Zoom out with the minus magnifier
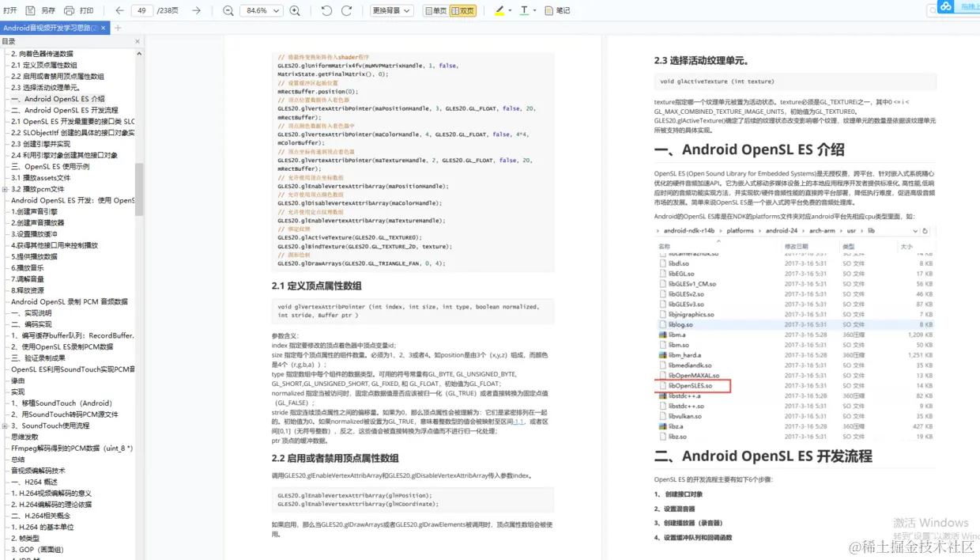Screen dimensions: 980x560 228,10
